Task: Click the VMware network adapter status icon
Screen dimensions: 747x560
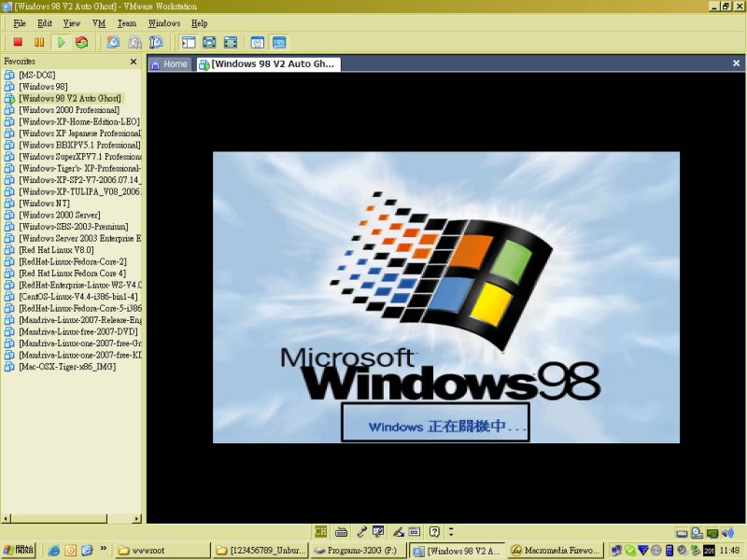Action: [712, 533]
